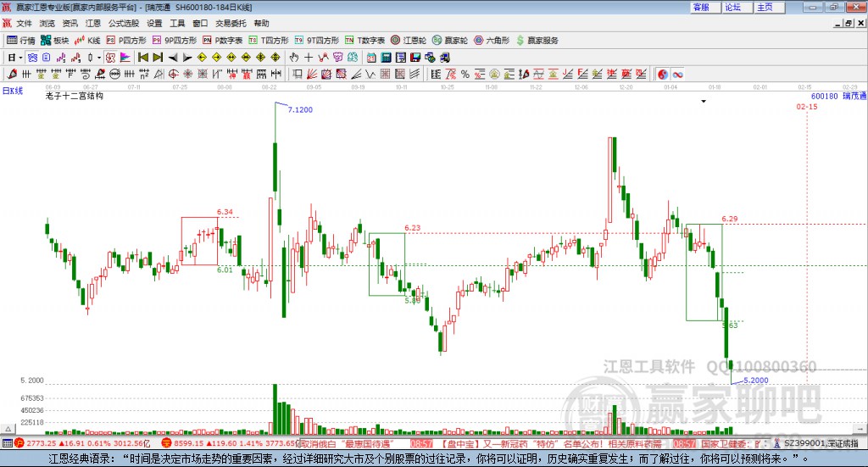
Task: Select the red fan lines tool
Action: [x=312, y=74]
